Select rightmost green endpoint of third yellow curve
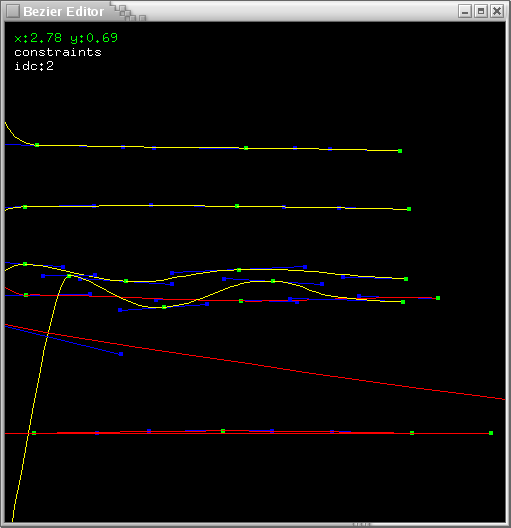The image size is (511, 528). pyautogui.click(x=406, y=279)
